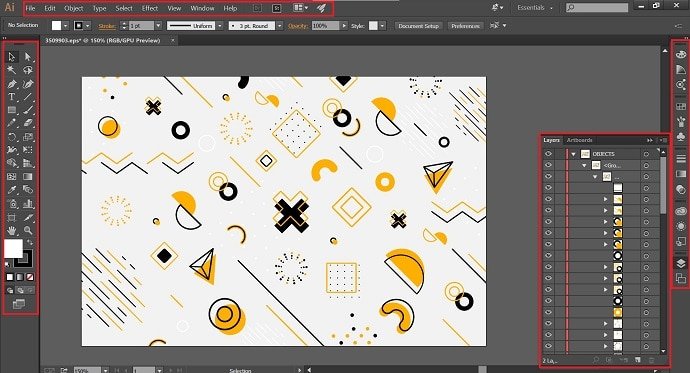Click Create New Layer icon in Layers panel
690x373 pixels.
pos(638,360)
